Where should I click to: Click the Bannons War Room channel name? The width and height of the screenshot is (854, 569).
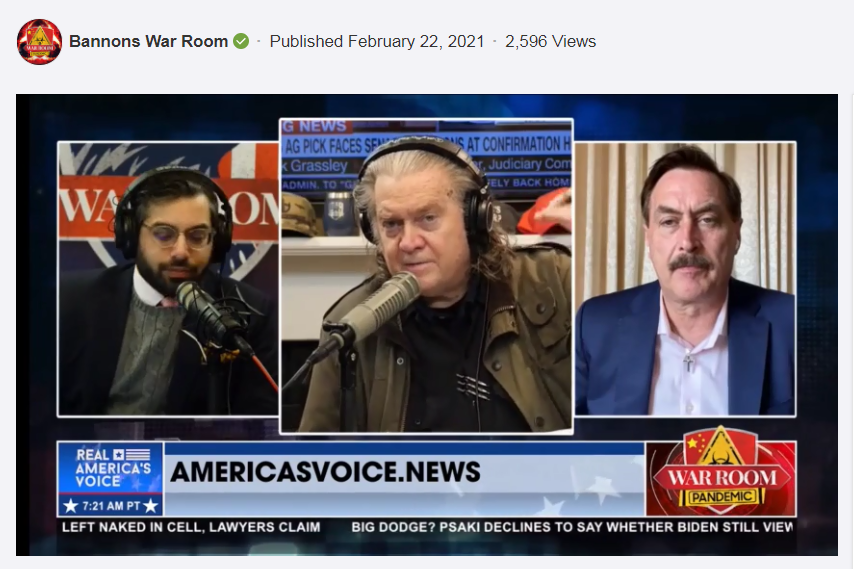[x=149, y=41]
